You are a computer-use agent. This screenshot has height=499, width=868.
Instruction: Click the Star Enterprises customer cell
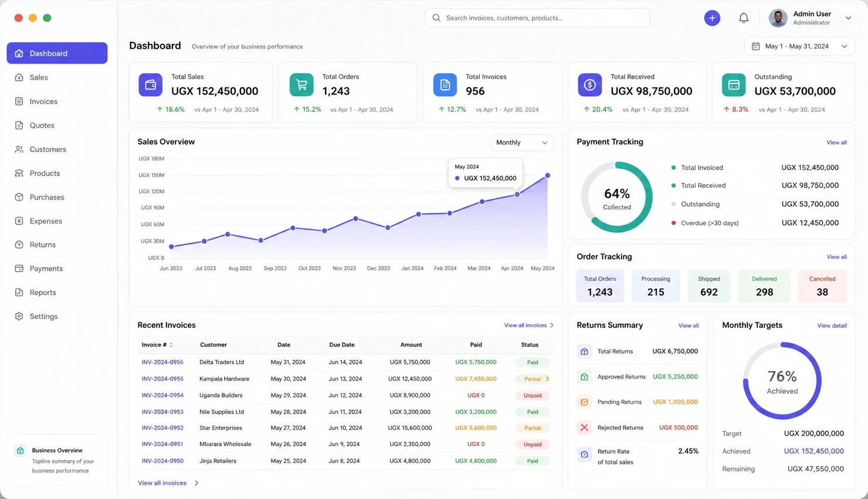tap(221, 428)
